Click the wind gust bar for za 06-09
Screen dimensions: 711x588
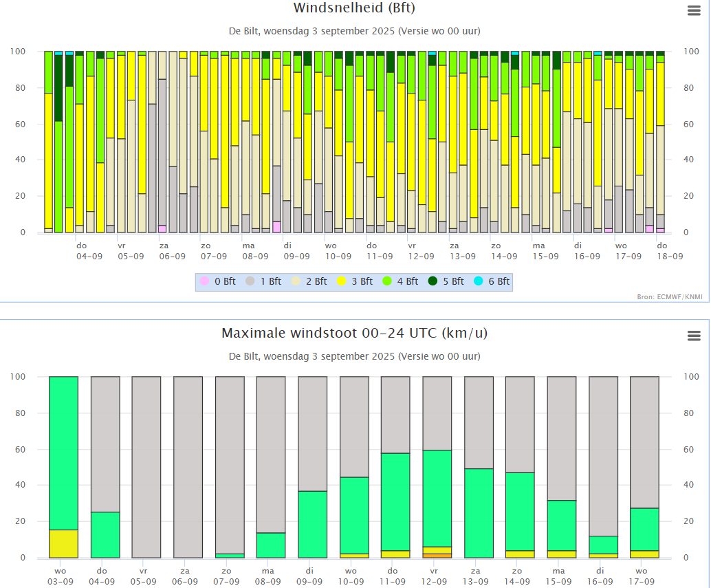188,467
